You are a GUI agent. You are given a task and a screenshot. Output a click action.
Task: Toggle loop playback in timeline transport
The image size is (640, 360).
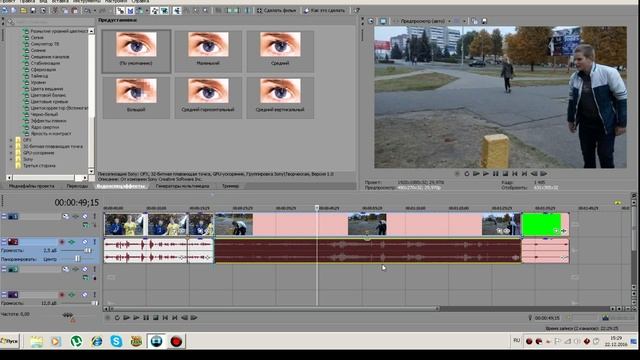[x=117, y=318]
